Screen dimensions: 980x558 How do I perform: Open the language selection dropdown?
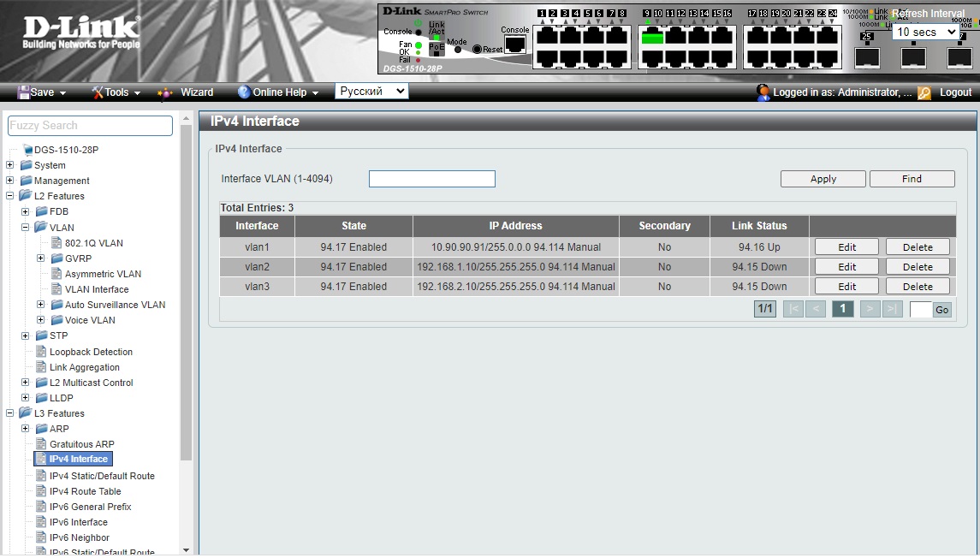click(371, 92)
